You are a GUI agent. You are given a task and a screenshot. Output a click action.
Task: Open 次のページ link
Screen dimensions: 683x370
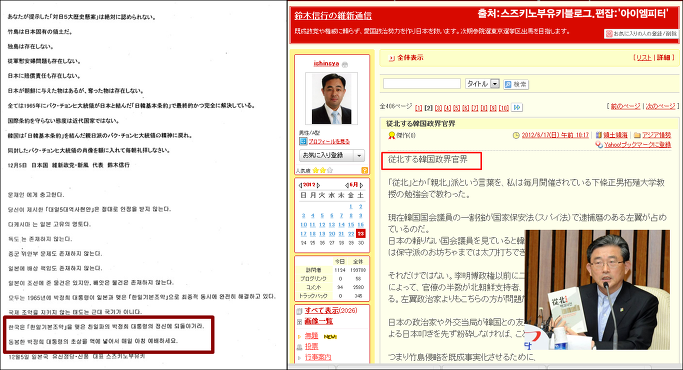[660, 106]
